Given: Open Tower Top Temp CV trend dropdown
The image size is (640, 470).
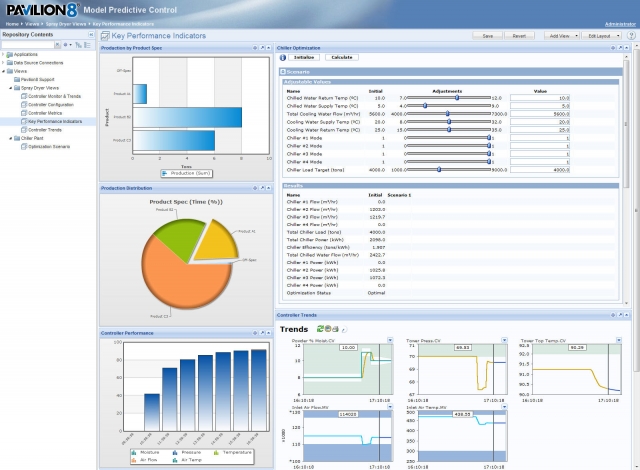Looking at the screenshot, I should point(619,340).
